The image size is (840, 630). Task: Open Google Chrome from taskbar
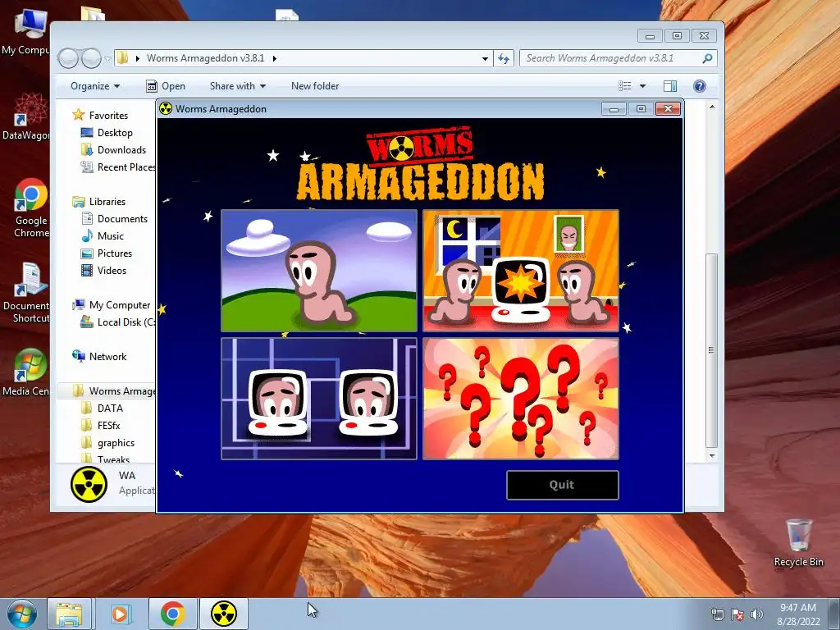[172, 614]
